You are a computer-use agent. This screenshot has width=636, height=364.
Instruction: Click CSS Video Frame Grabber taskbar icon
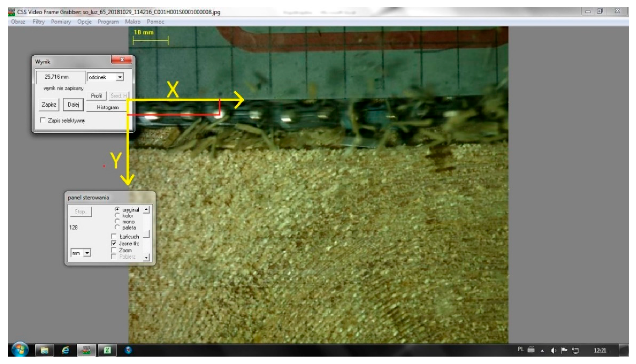86,350
